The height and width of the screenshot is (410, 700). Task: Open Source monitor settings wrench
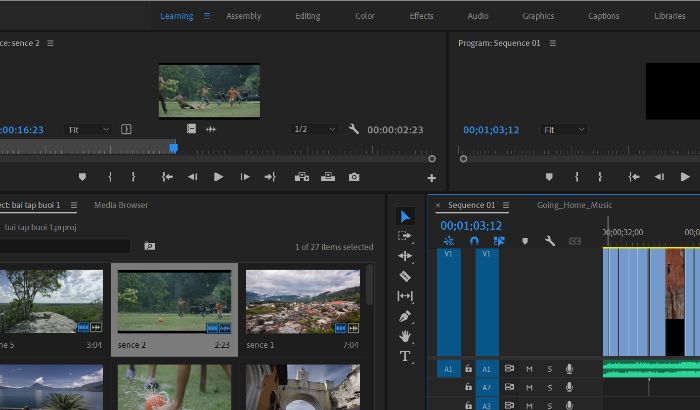click(354, 130)
